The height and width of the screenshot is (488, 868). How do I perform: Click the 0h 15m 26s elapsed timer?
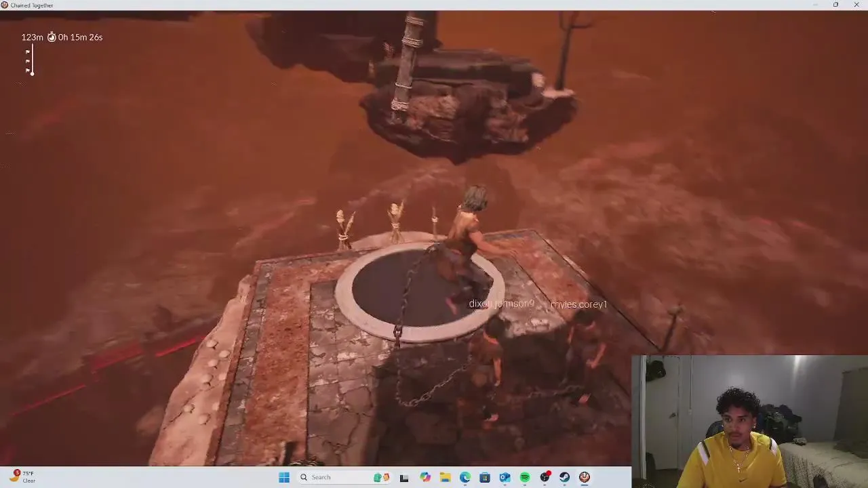[x=80, y=37]
